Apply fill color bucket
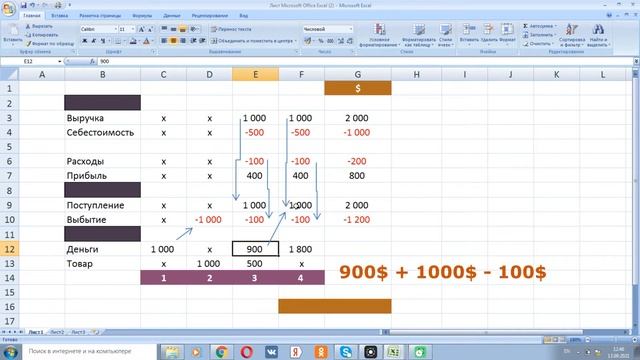 (133, 41)
